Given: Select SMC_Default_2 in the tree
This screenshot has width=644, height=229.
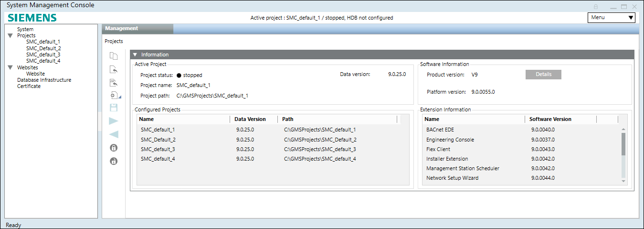Looking at the screenshot, I should pyautogui.click(x=43, y=48).
